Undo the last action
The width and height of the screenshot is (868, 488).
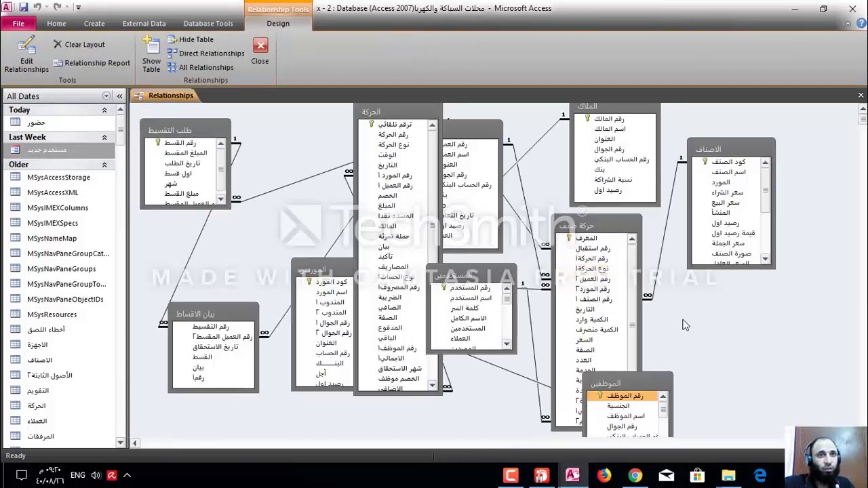pyautogui.click(x=37, y=7)
